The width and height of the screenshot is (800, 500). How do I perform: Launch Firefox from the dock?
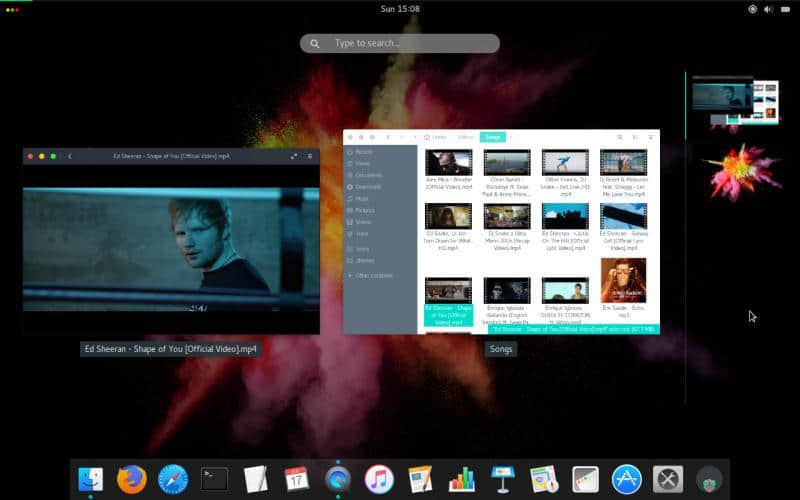131,479
